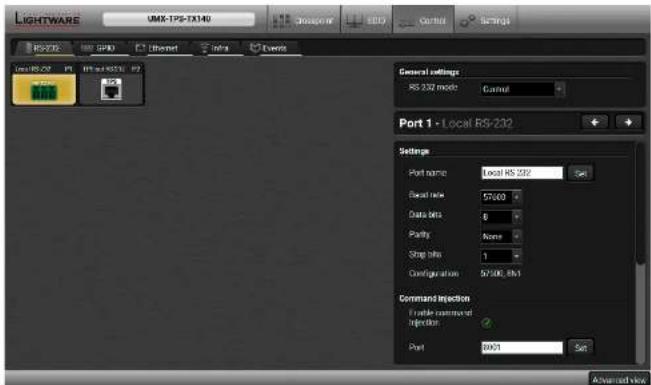Screen dimensions: 651x385
Task: Select the Ethernet sub-tab
Action: coord(158,48)
